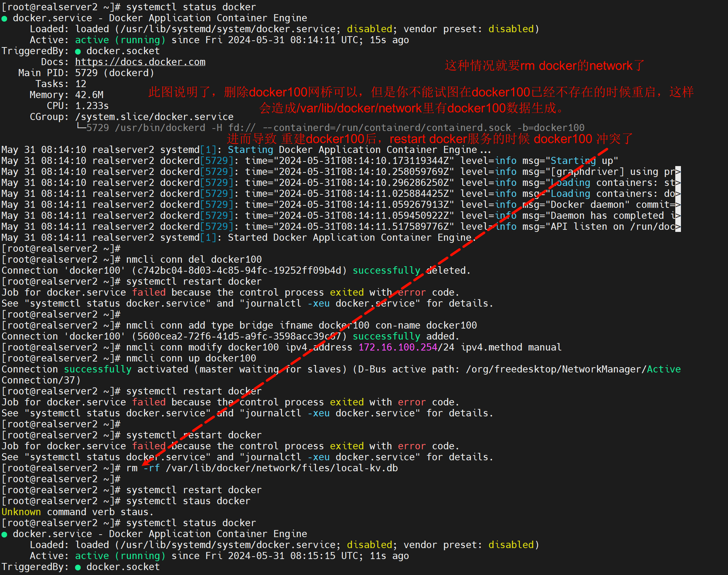The height and width of the screenshot is (575, 728).
Task: Click the red annotation about rm docker network
Action: tap(544, 66)
